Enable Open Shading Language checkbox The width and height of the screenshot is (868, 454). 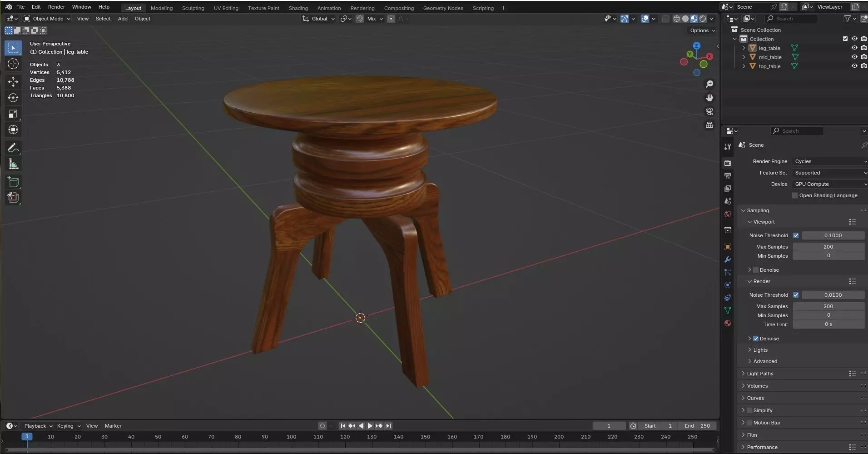pos(795,195)
